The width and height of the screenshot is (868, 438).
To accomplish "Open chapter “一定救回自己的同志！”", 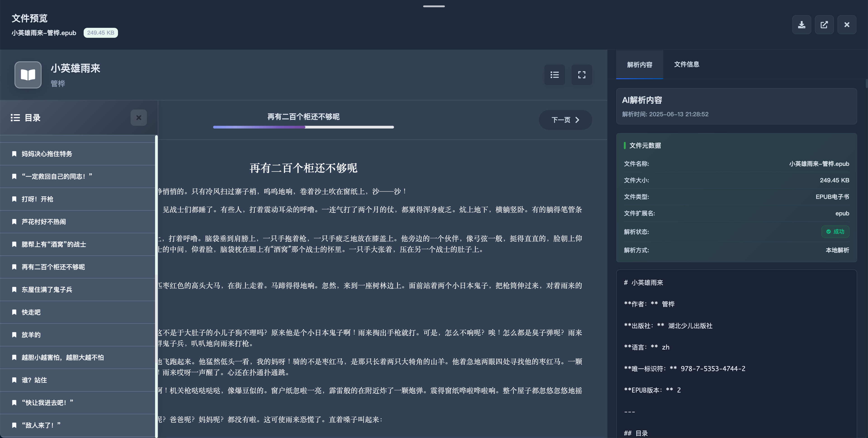I will [78, 176].
